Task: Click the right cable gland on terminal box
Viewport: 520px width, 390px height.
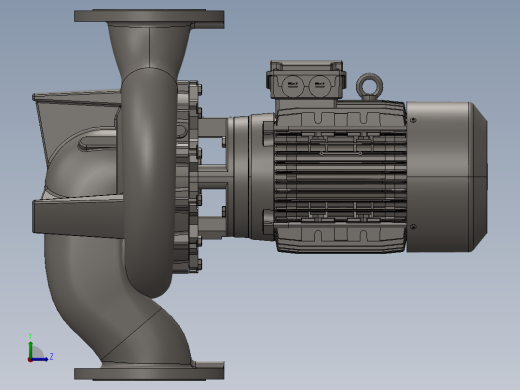Action: click(x=319, y=85)
